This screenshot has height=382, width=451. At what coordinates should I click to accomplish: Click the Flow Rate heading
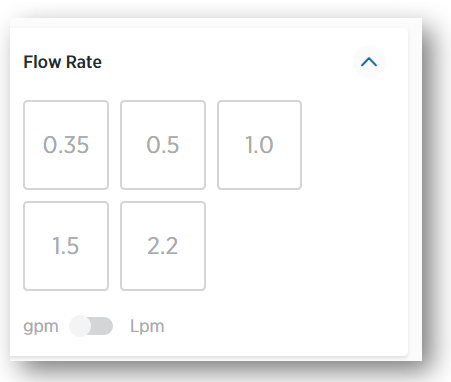(62, 62)
